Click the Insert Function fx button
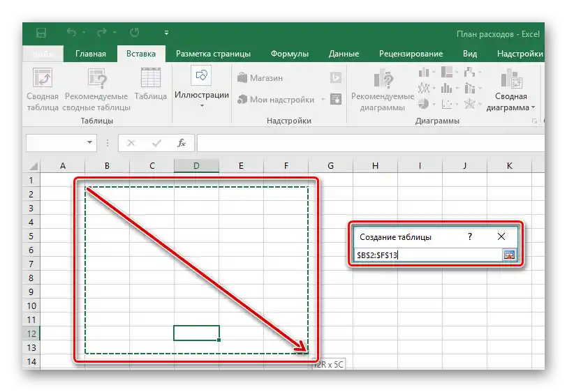Viewport: 567px width, 392px height. coord(182,143)
